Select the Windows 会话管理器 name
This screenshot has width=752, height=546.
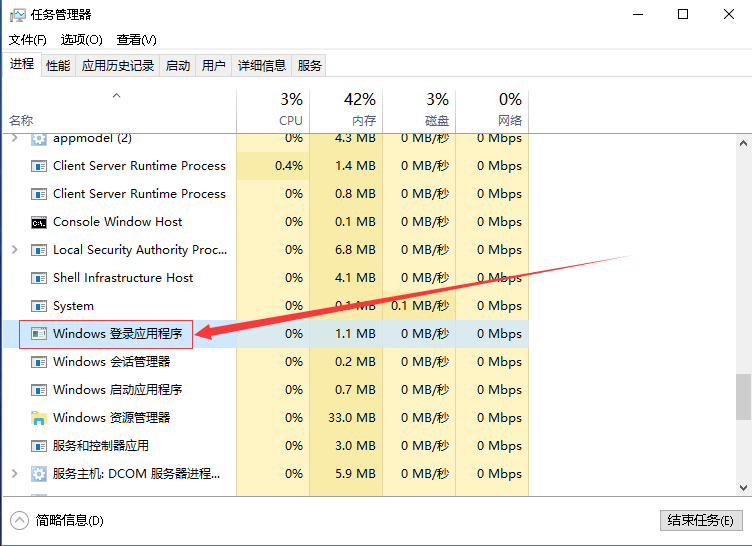[112, 362]
